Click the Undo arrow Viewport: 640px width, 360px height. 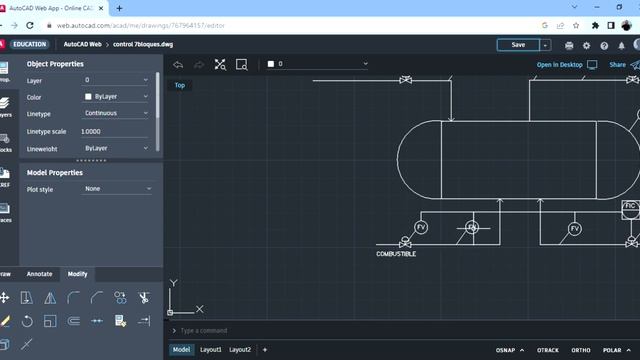point(178,64)
